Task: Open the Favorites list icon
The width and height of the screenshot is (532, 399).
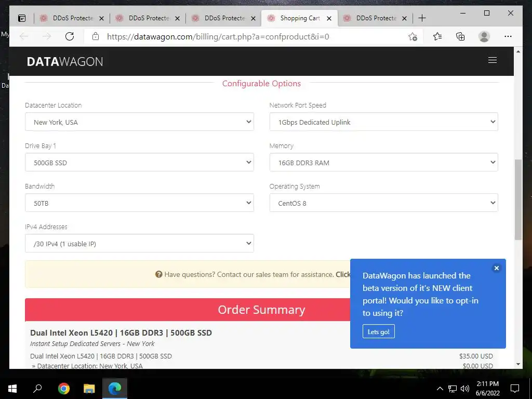Action: point(437,36)
